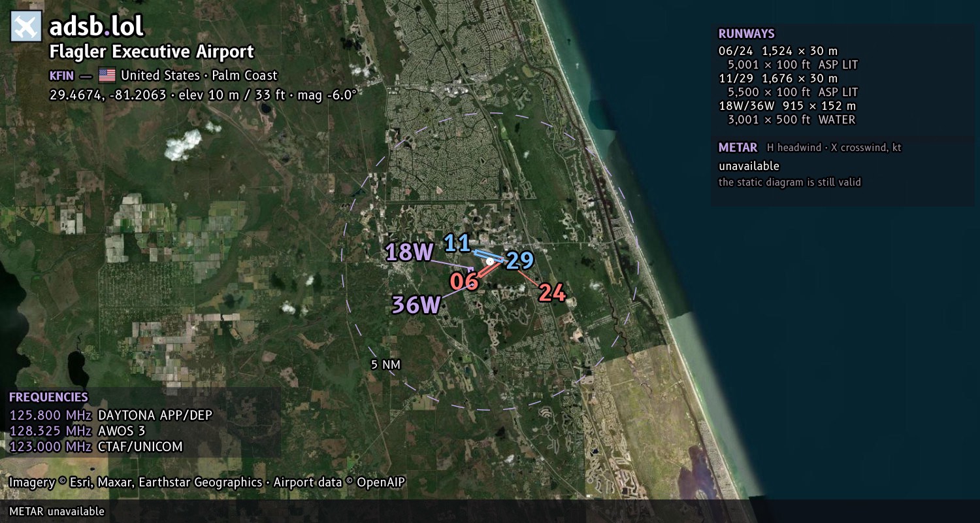The height and width of the screenshot is (523, 980).
Task: Click the United States flag icon
Action: coord(106,75)
